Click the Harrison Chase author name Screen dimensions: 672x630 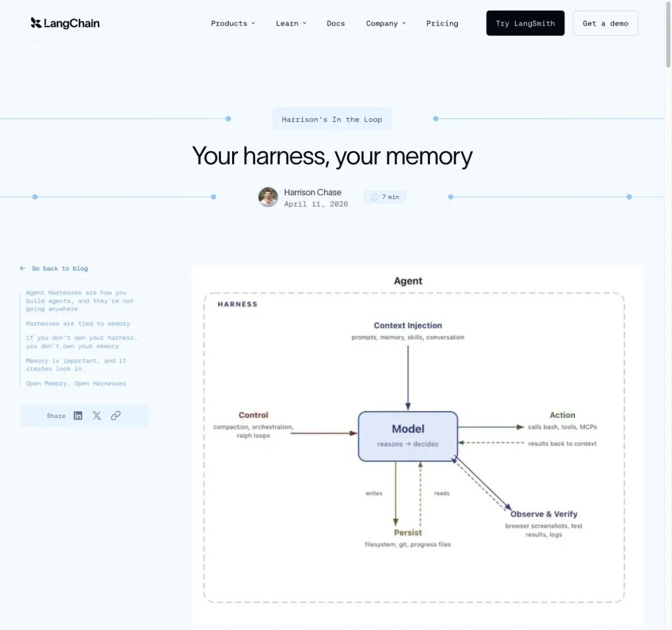pos(312,192)
